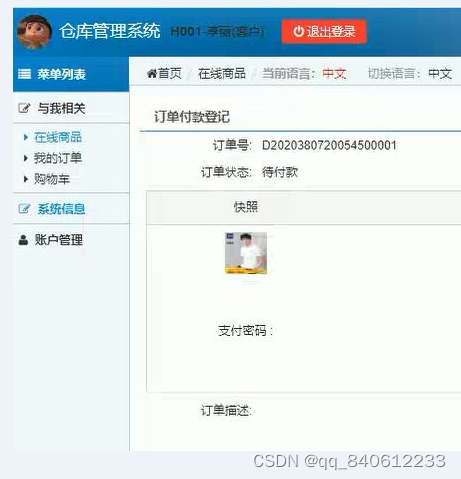Screen dimensions: 461x479
Task: Click the edit icon beside 系统信息
Action: (24, 209)
